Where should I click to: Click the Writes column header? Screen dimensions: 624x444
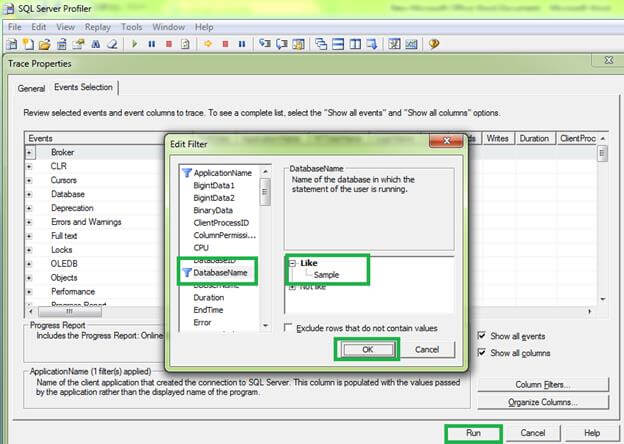[497, 138]
